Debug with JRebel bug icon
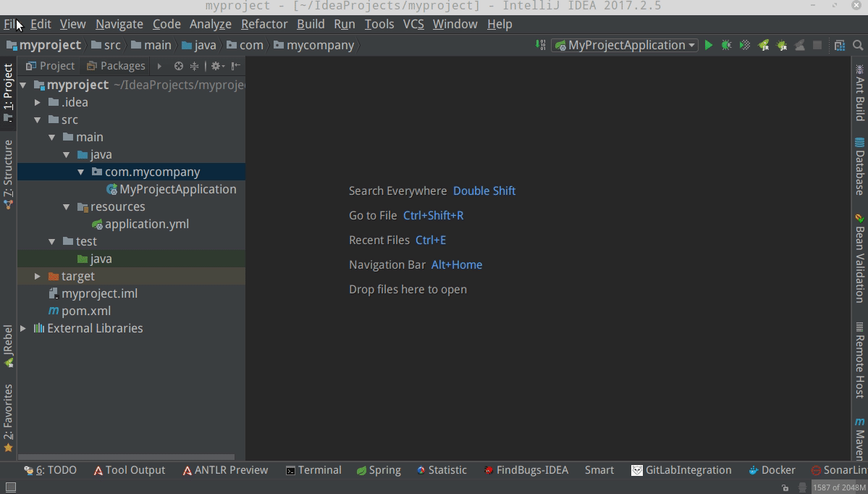The width and height of the screenshot is (868, 494). pyautogui.click(x=782, y=46)
